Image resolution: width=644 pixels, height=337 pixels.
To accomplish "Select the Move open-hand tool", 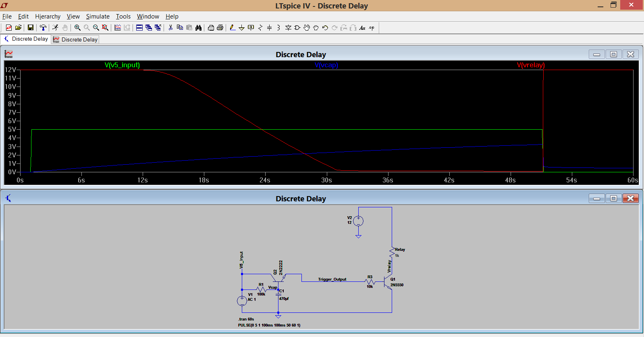I will point(307,28).
